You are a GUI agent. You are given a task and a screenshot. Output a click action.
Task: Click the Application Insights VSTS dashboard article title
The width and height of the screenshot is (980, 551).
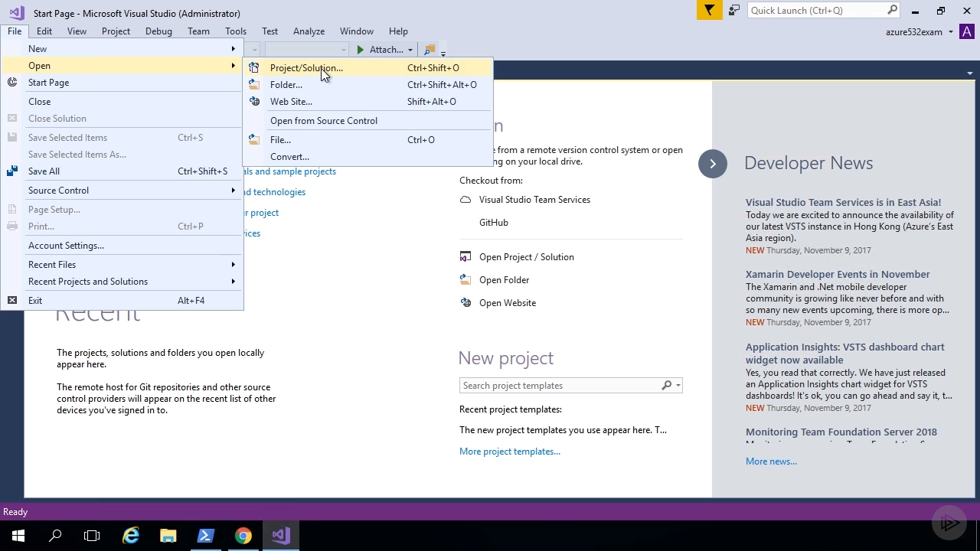point(845,354)
